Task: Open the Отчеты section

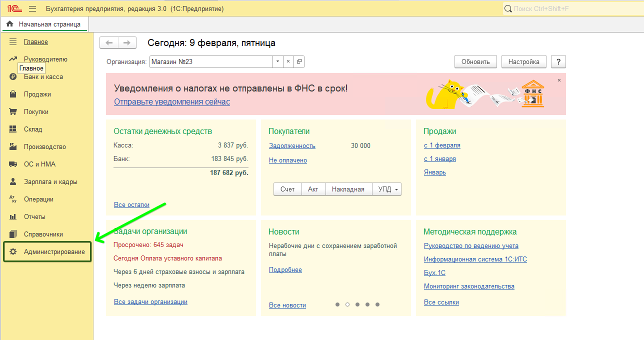Action: tap(34, 216)
